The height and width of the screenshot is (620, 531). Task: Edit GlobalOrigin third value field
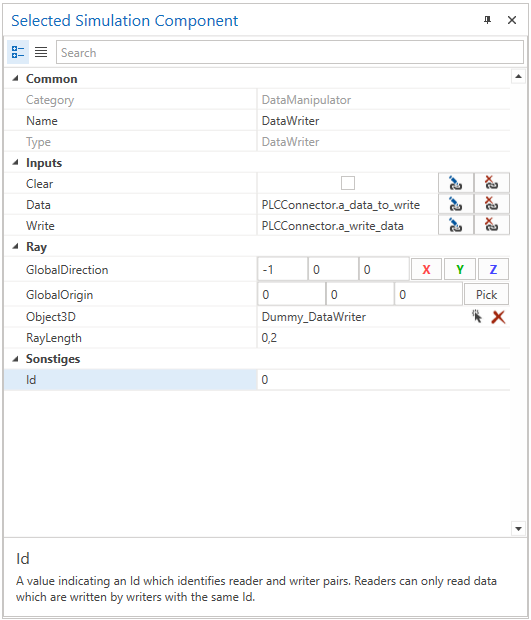click(x=428, y=294)
